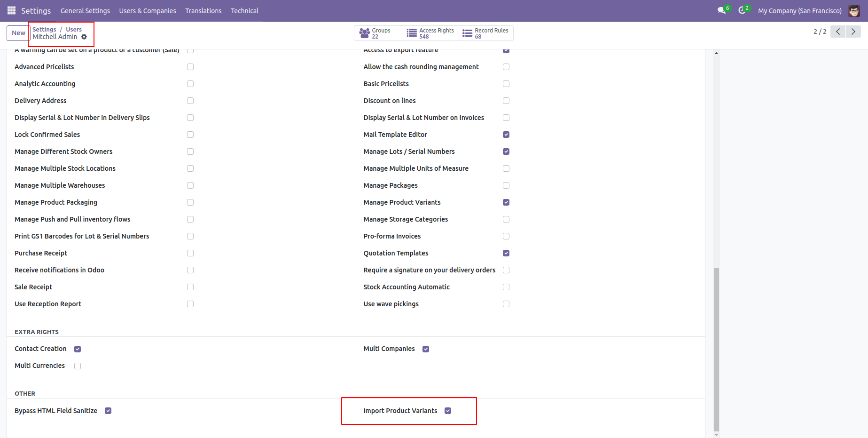The width and height of the screenshot is (868, 438).
Task: Navigate to Users via the breadcrumb
Action: tap(73, 29)
